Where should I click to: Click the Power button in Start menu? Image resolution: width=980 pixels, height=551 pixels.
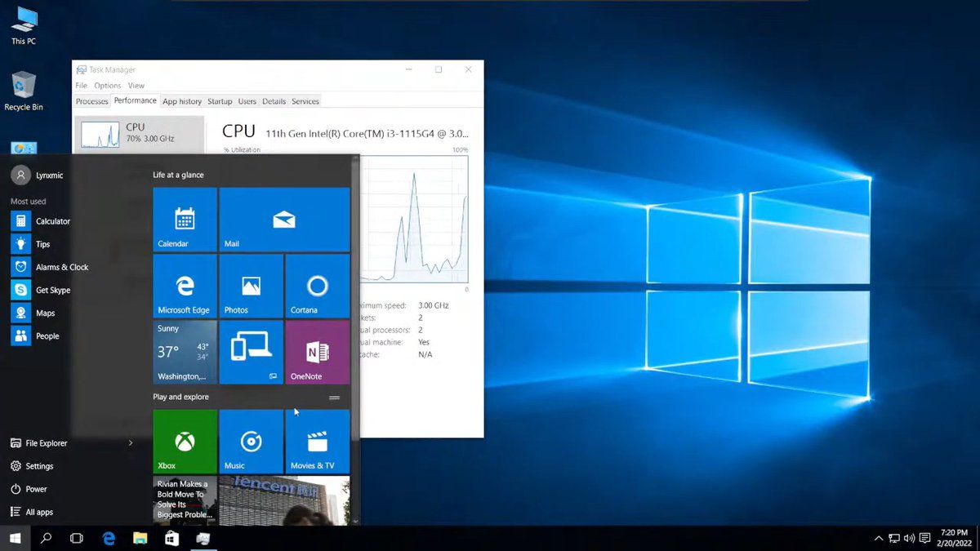(x=36, y=489)
